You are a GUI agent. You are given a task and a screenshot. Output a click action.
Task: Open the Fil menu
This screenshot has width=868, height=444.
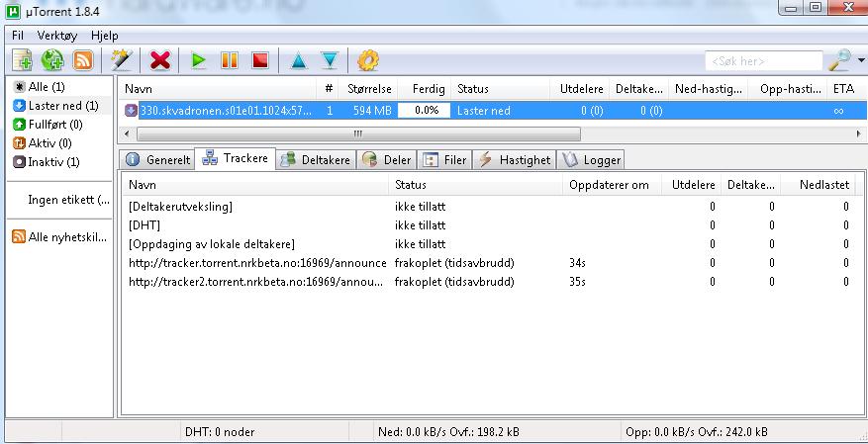tap(18, 36)
